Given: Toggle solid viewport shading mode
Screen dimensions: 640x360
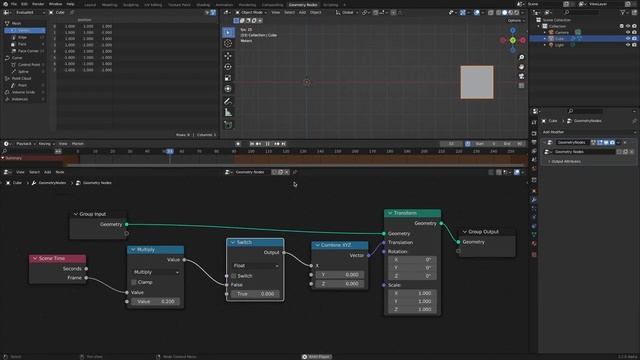Looking at the screenshot, I should 504,13.
